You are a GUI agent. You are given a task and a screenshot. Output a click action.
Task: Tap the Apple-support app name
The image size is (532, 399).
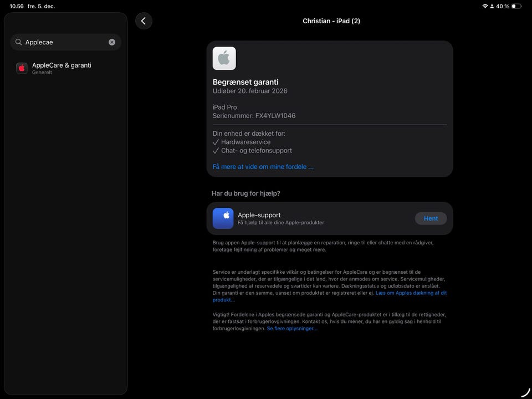tap(259, 215)
